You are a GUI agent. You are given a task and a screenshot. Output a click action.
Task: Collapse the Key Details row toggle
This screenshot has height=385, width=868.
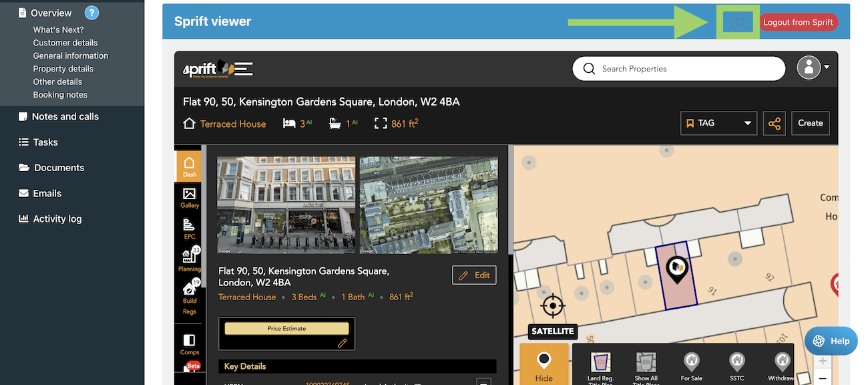click(x=484, y=382)
